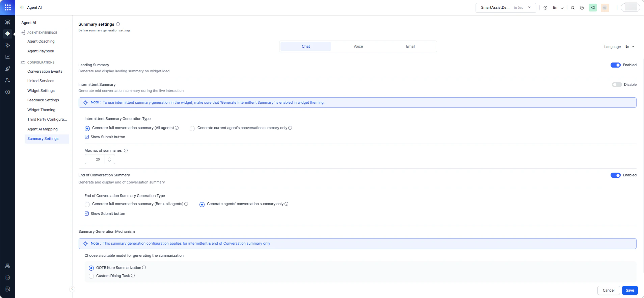Open the settings gear icon in the left rail

point(7,92)
